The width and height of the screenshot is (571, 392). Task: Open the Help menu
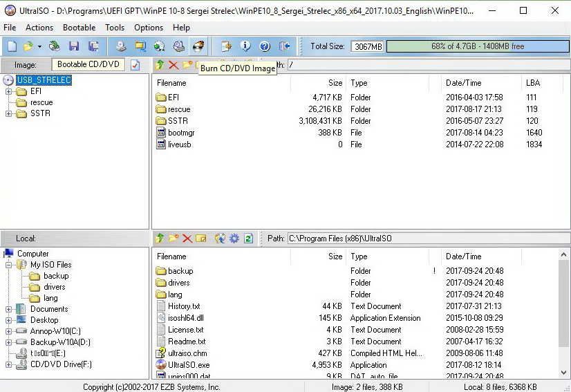tap(181, 28)
